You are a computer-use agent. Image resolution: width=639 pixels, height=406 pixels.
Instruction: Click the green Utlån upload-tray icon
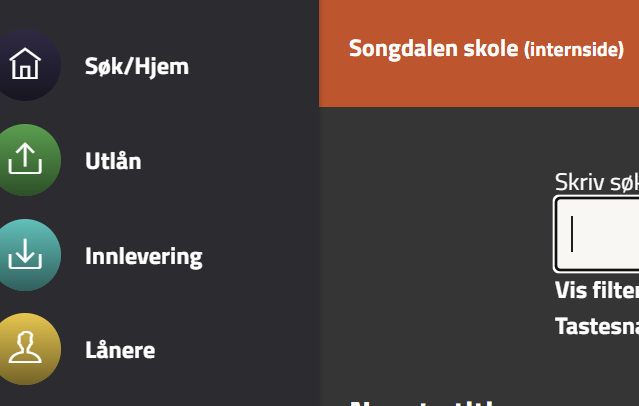(x=24, y=160)
